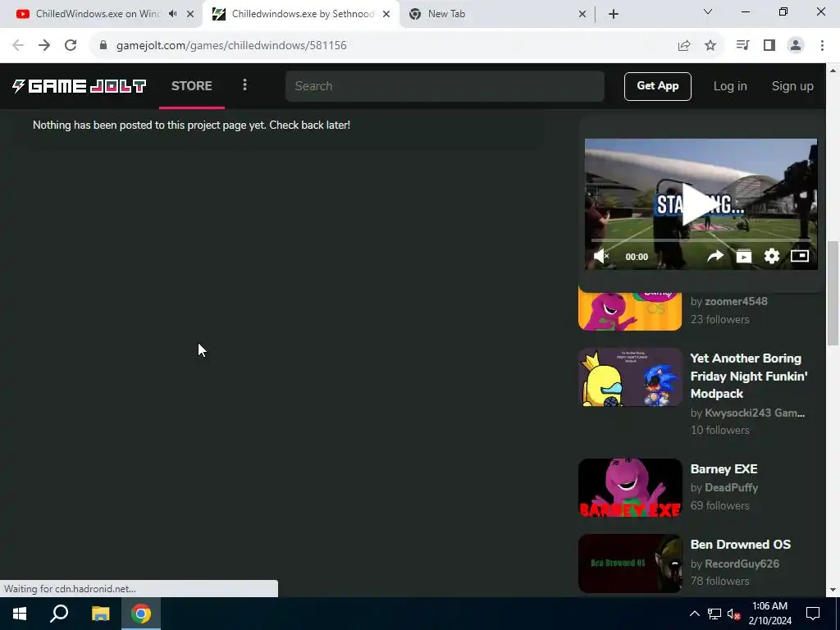The image size is (840, 630).
Task: Click the page vertical scrollbar thumb
Action: coord(833,293)
